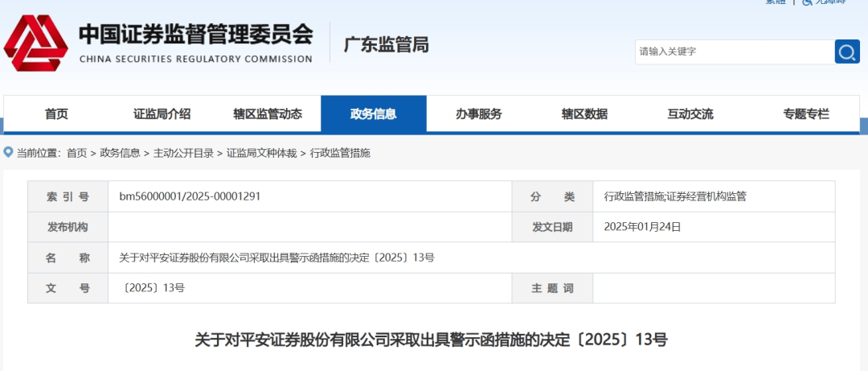The image size is (868, 371).
Task: Open the 办事服务 navigation tab
Action: tap(479, 114)
